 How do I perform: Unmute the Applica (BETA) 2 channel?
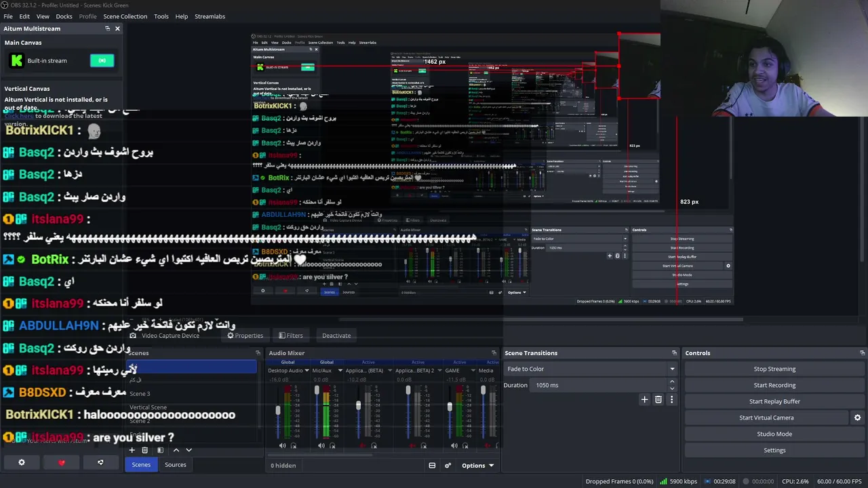click(x=412, y=446)
